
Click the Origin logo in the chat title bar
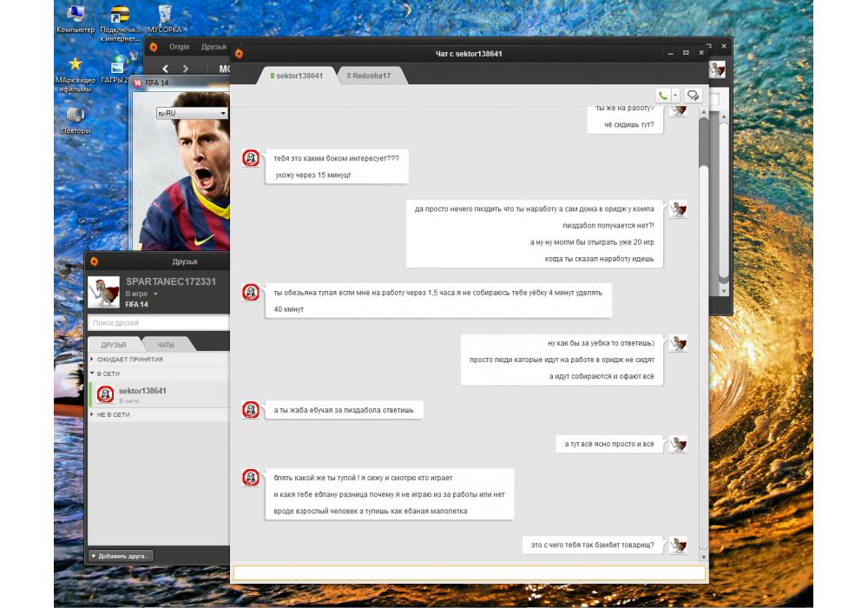[x=240, y=54]
